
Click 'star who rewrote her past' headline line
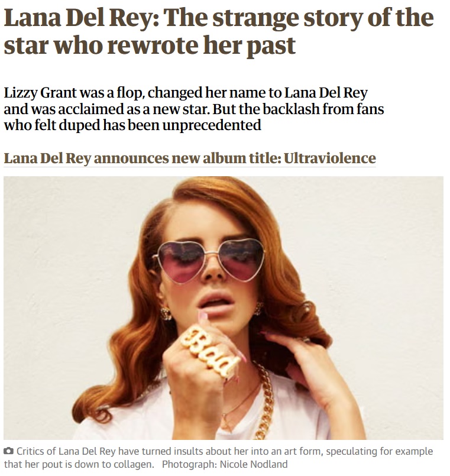point(150,45)
